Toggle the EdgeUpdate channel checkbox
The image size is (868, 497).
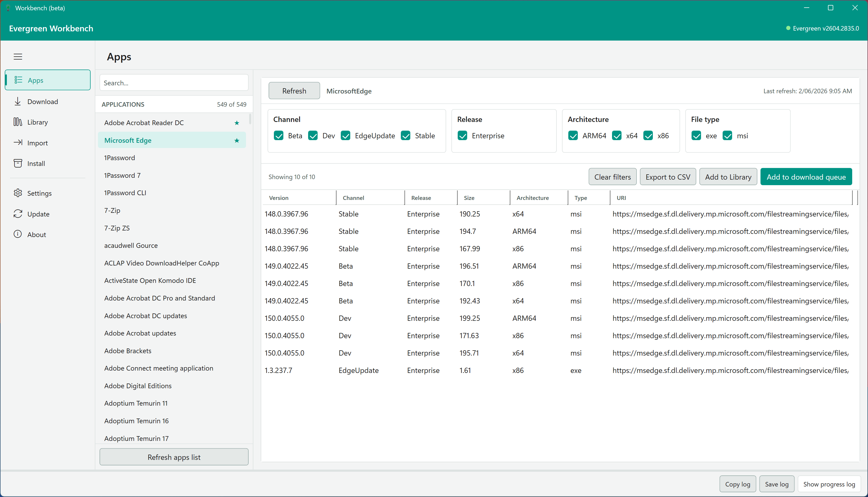tap(346, 136)
